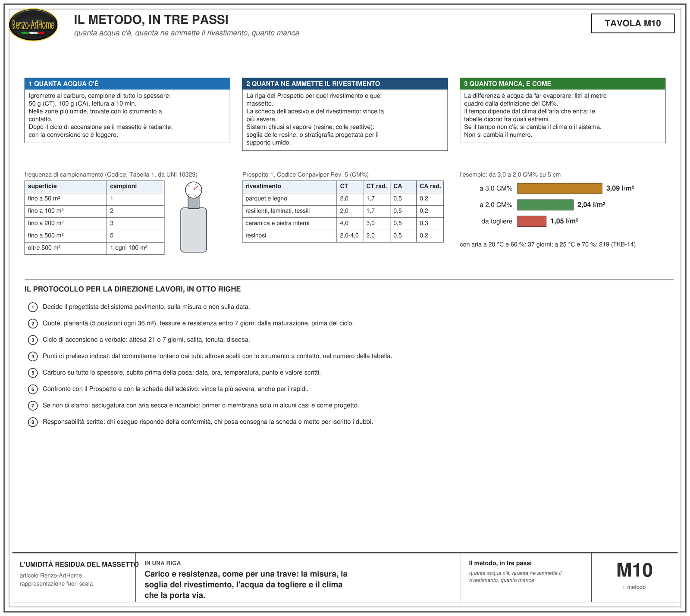Select circled number 5 in protocol list
Screen dimensions: 690x616
[33, 373]
